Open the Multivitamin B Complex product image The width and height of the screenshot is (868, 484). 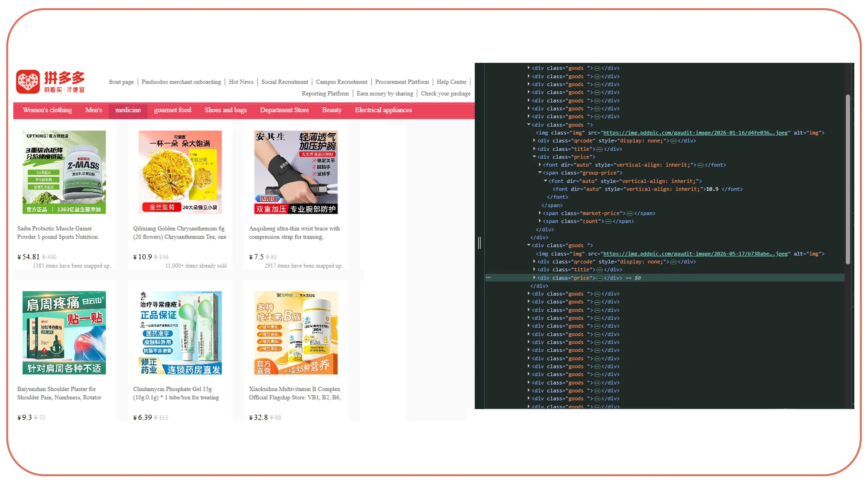tap(296, 333)
